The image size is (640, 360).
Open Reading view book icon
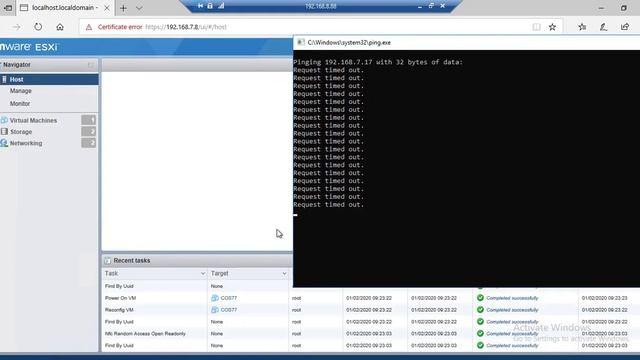[x=536, y=27]
